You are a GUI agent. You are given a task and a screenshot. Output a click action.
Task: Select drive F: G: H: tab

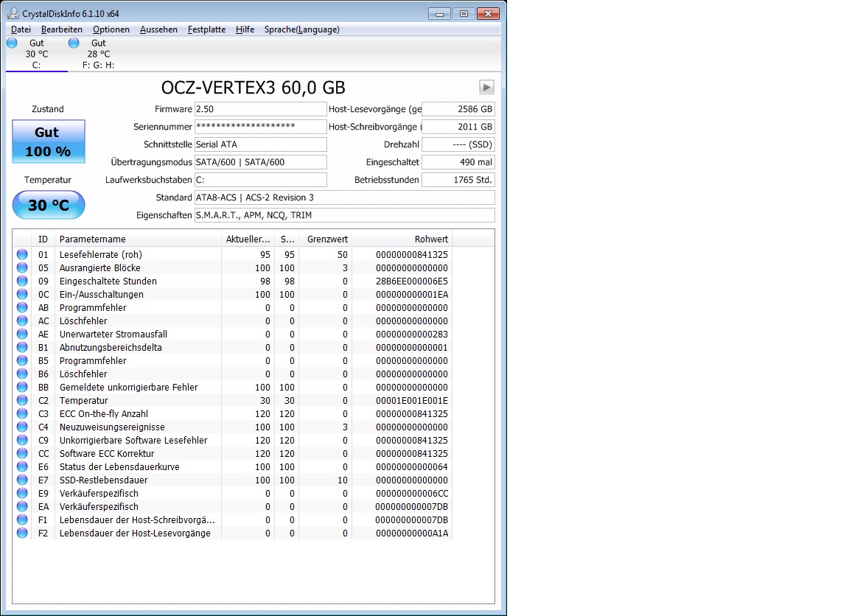(98, 54)
